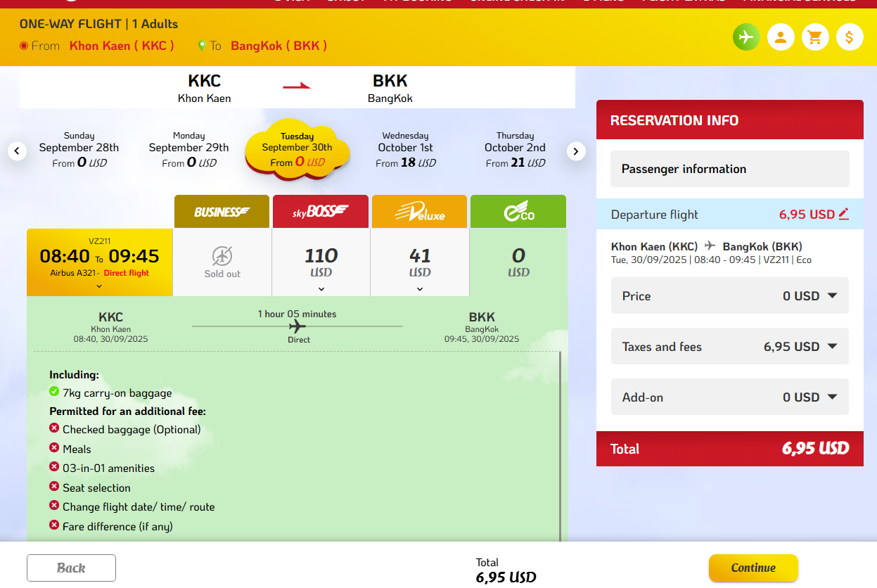Viewport: 877px width, 588px height.
Task: Expand skyBoss 110 USD fare details chevron
Action: [x=321, y=289]
